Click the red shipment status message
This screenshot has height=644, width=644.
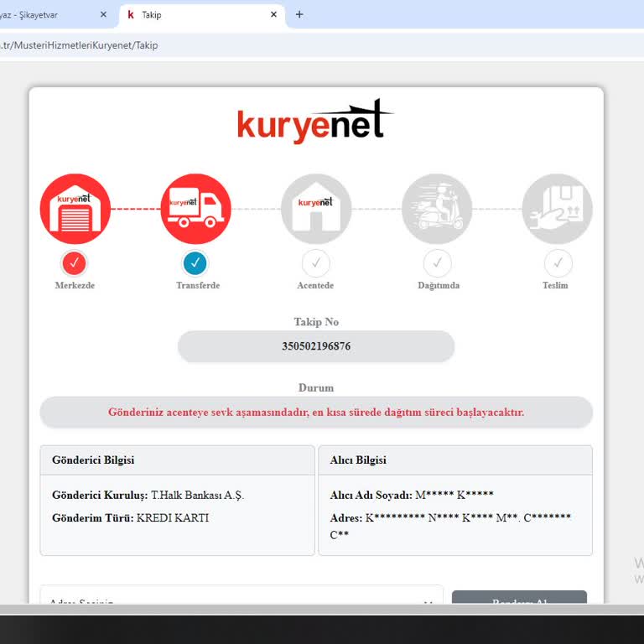pyautogui.click(x=316, y=412)
